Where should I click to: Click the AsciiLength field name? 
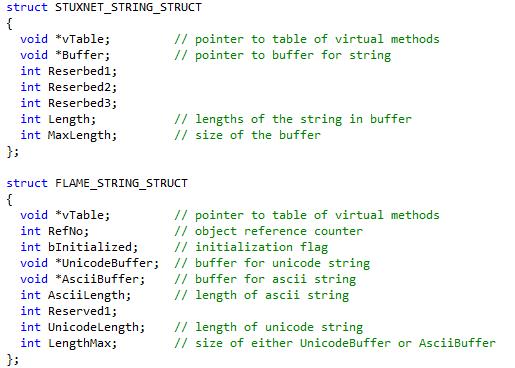click(x=86, y=295)
